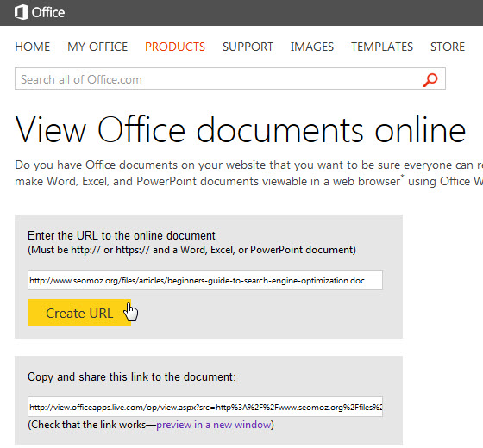Click the Enter the URL label text
This screenshot has height=448, width=483.
coord(122,236)
